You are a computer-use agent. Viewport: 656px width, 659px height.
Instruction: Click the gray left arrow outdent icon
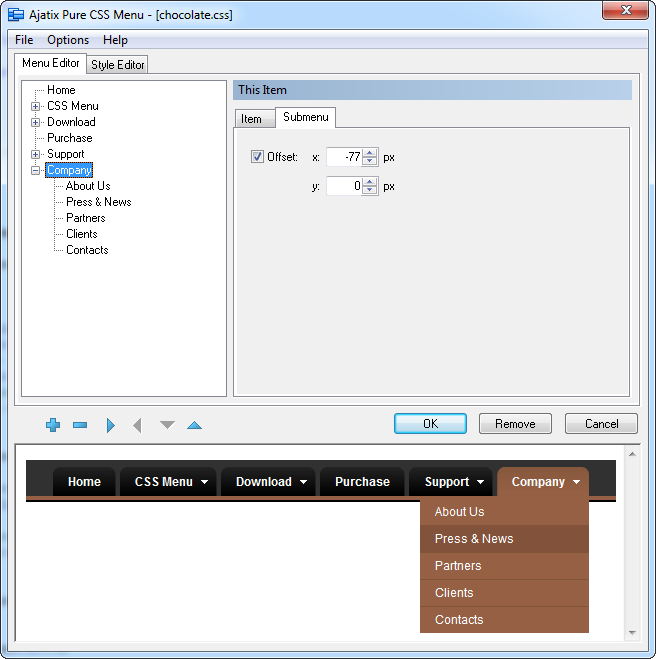(x=137, y=425)
